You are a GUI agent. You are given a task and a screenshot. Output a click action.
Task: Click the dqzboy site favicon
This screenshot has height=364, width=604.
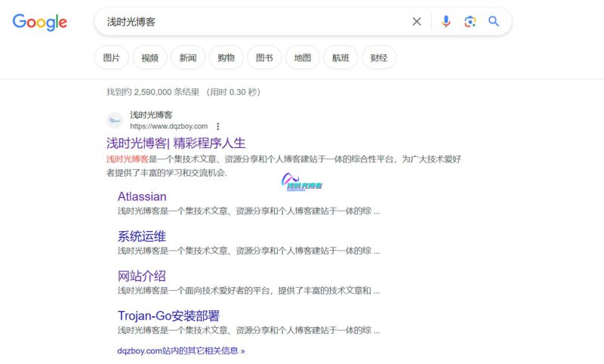[115, 121]
